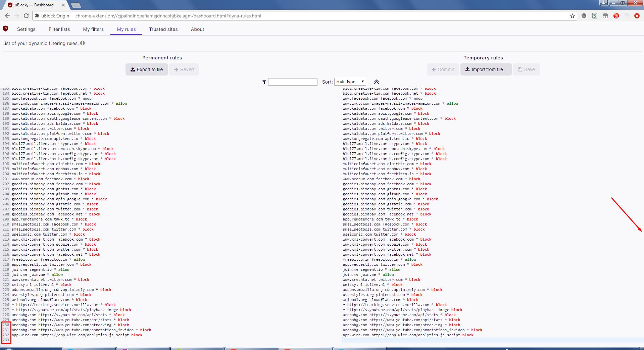The image size is (644, 350).
Task: Click the funnel filter icon
Action: tap(264, 82)
